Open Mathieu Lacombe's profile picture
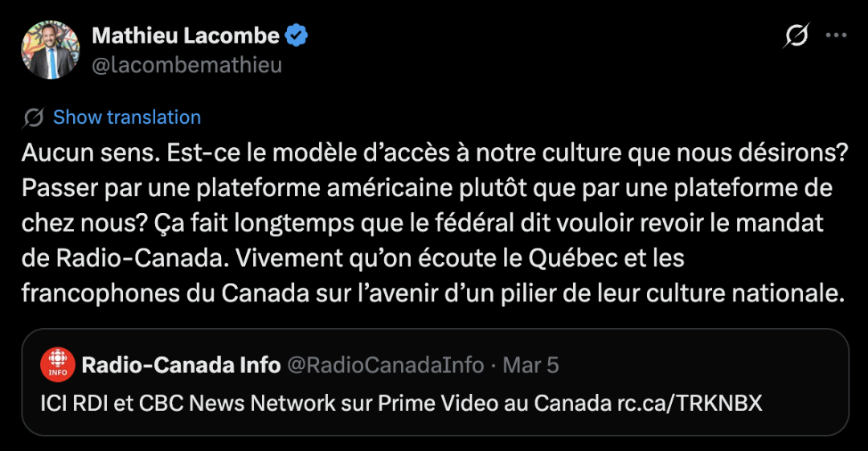Viewport: 868px width, 451px height. point(50,50)
